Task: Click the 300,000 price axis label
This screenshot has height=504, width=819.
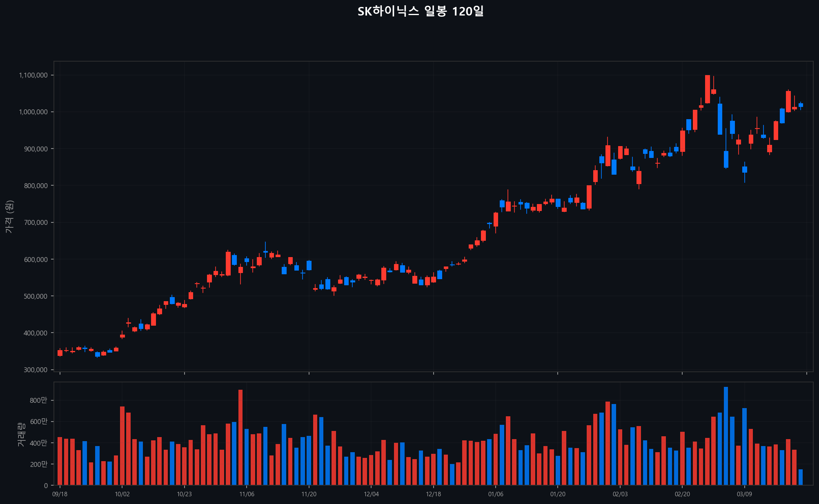Action: (x=36, y=370)
